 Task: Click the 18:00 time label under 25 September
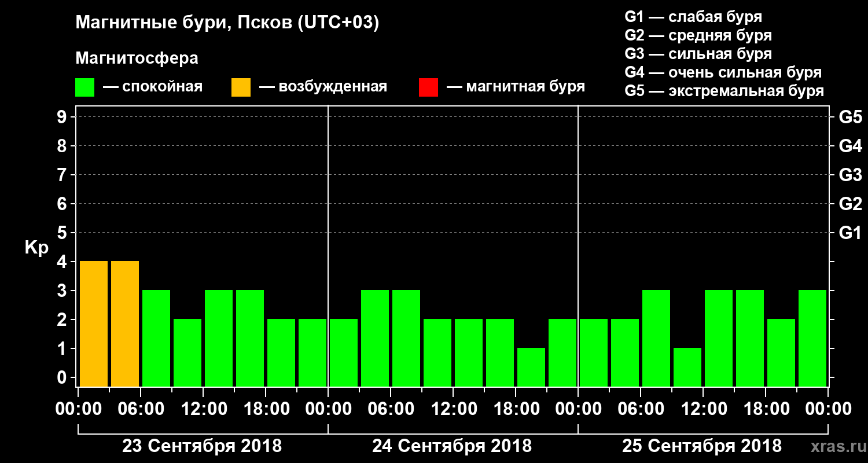[766, 409]
